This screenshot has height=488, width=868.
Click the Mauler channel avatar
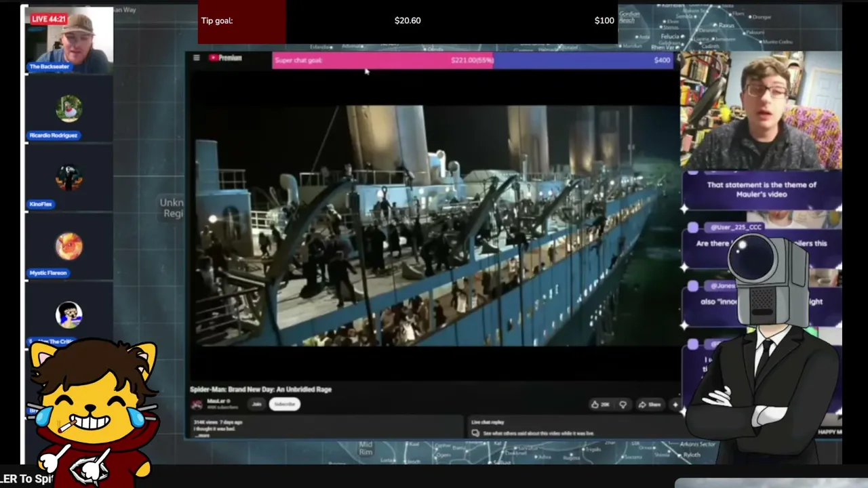coord(197,404)
